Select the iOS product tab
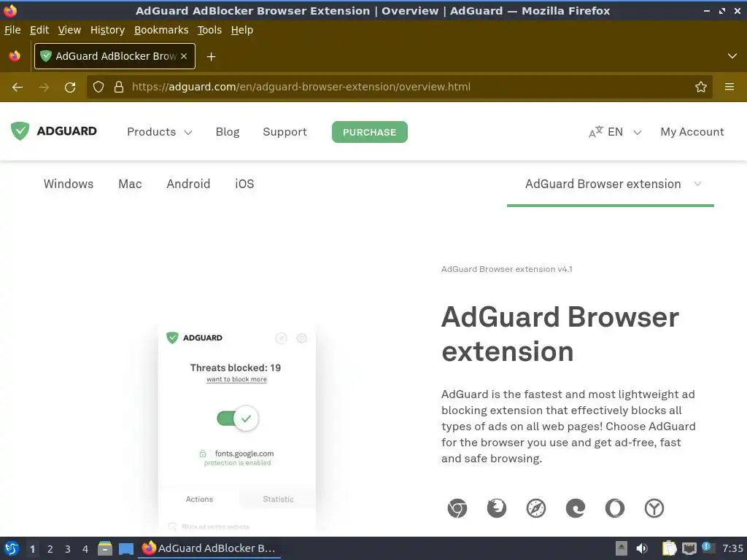747x560 pixels. point(244,184)
